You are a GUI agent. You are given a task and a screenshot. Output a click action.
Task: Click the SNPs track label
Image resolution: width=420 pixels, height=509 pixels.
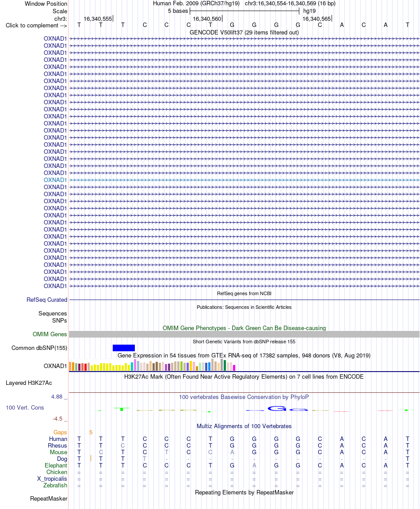[x=59, y=320]
